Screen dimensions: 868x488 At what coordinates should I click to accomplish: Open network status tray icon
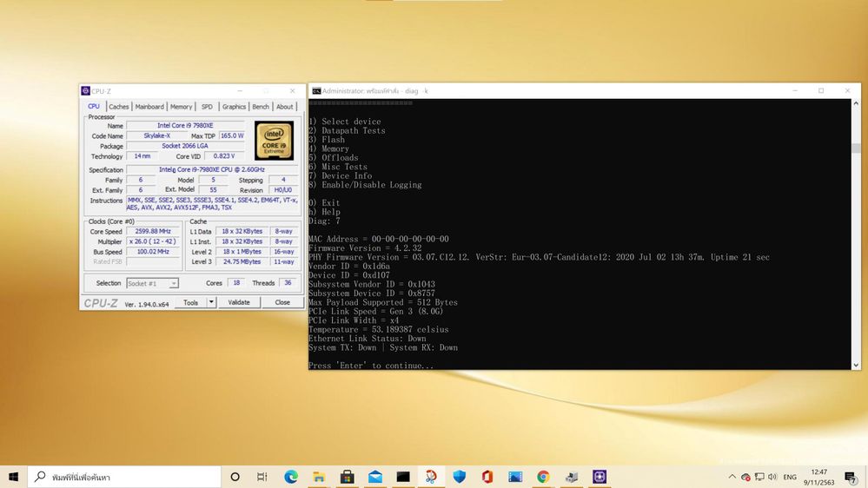759,477
